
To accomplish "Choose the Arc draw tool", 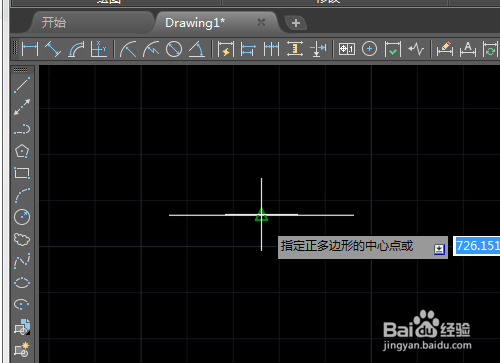I will pos(22,195).
